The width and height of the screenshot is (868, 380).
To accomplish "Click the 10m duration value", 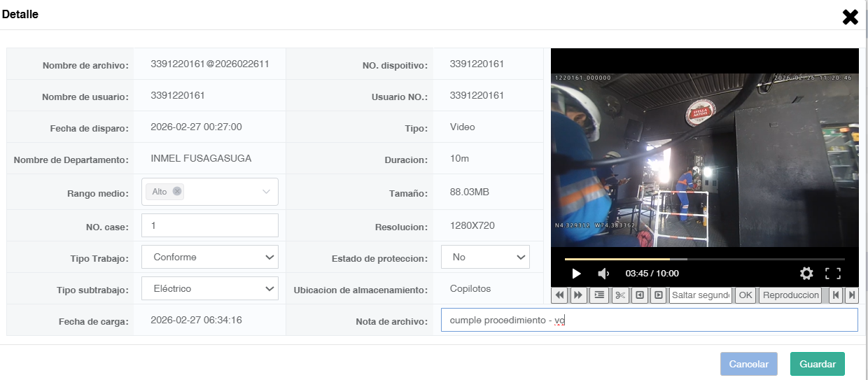I will click(459, 158).
